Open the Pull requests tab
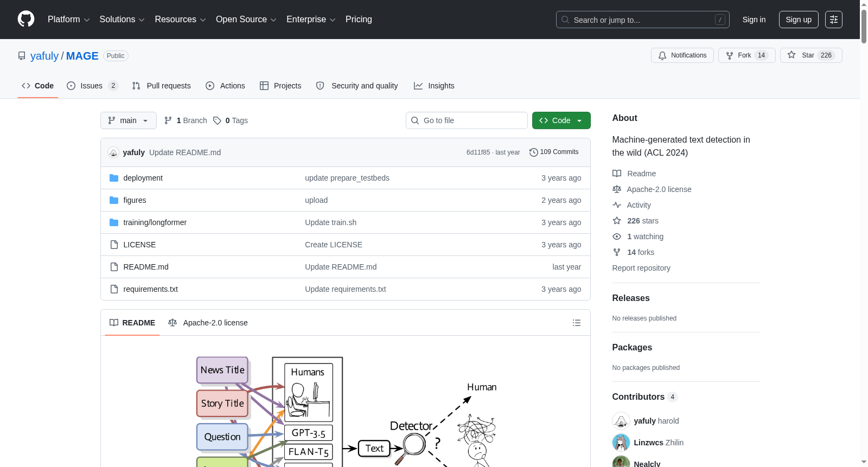The height and width of the screenshot is (467, 868). 162,86
